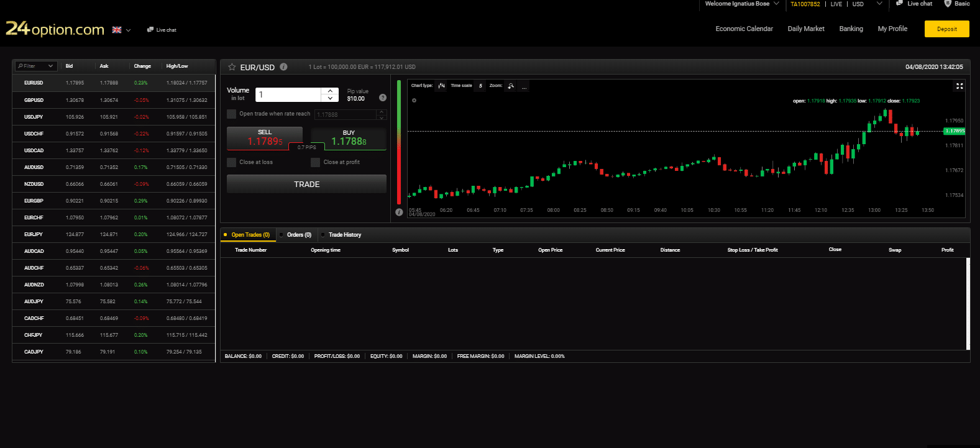Click the sentiment bar info icon
Image resolution: width=980 pixels, height=448 pixels.
(x=399, y=212)
